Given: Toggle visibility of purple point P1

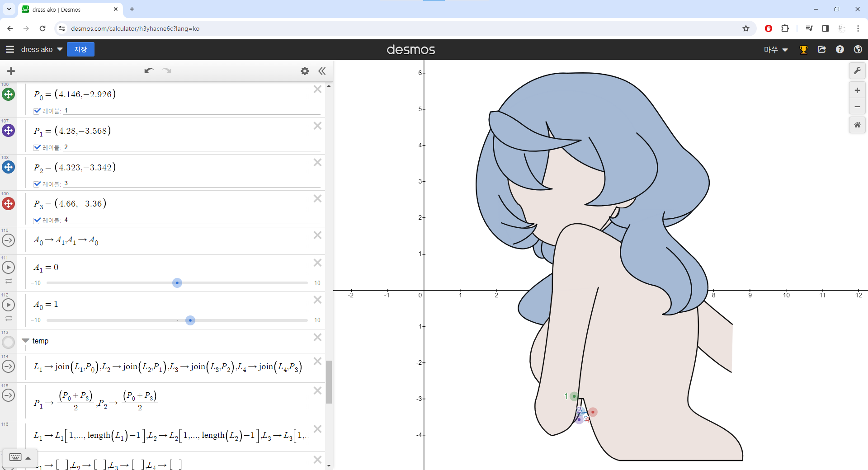Looking at the screenshot, I should pos(8,131).
